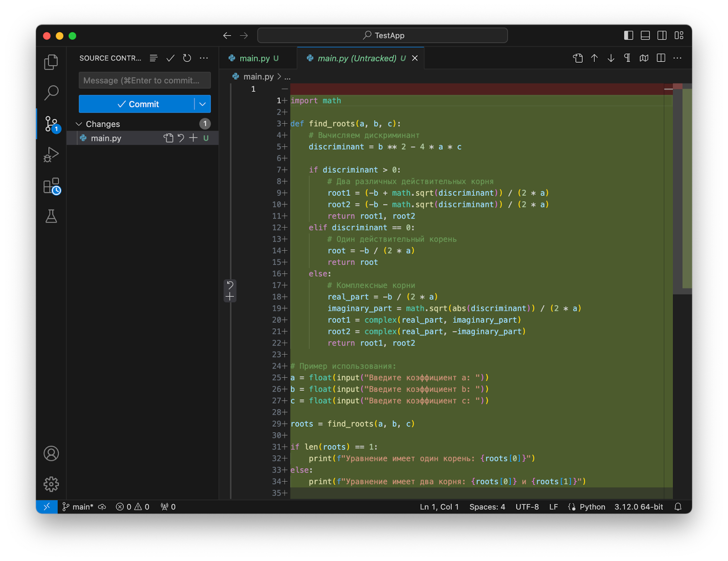This screenshot has height=561, width=728.
Task: Click the commit checkmark icon in header
Action: pyautogui.click(x=170, y=58)
